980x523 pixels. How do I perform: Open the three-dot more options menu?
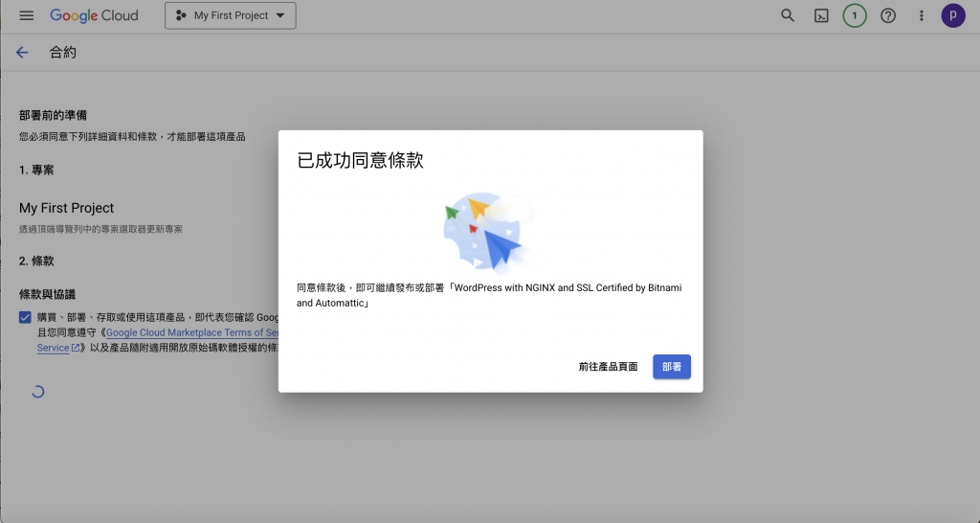pyautogui.click(x=922, y=15)
